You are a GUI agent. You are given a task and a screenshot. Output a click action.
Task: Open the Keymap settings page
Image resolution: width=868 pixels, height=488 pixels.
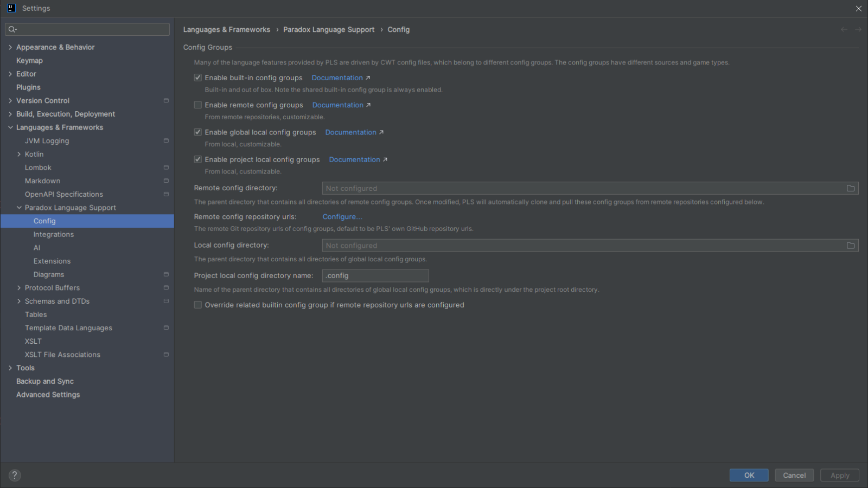[x=29, y=61]
